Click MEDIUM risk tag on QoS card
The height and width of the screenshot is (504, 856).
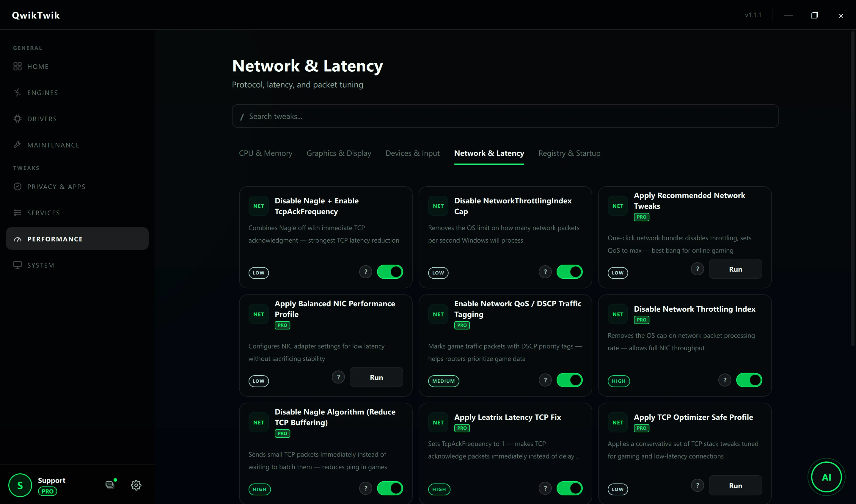tap(444, 381)
